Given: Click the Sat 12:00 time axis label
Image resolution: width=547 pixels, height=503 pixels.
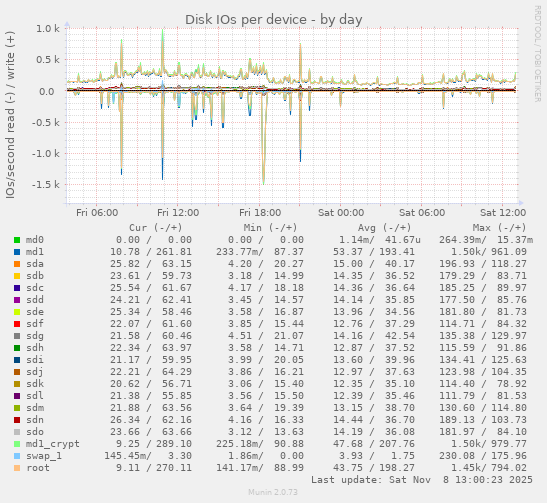Looking at the screenshot, I should tap(503, 212).
